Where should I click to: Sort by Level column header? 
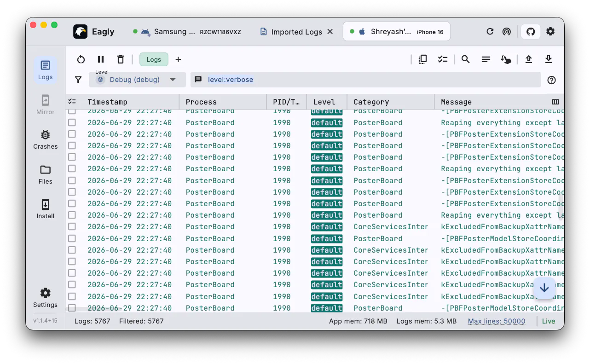pos(324,102)
